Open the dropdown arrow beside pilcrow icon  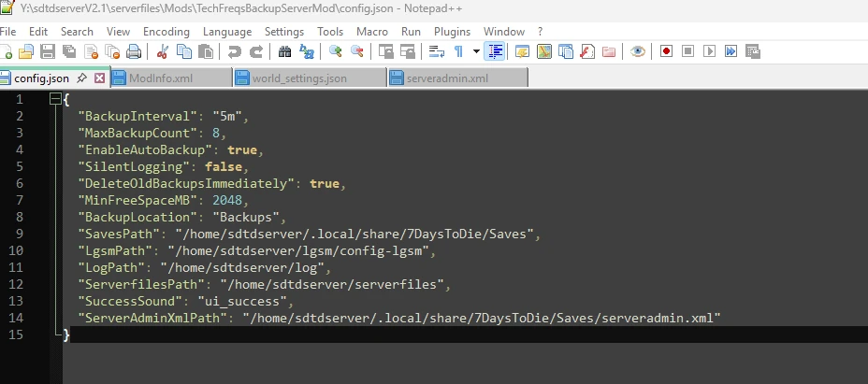(x=476, y=51)
